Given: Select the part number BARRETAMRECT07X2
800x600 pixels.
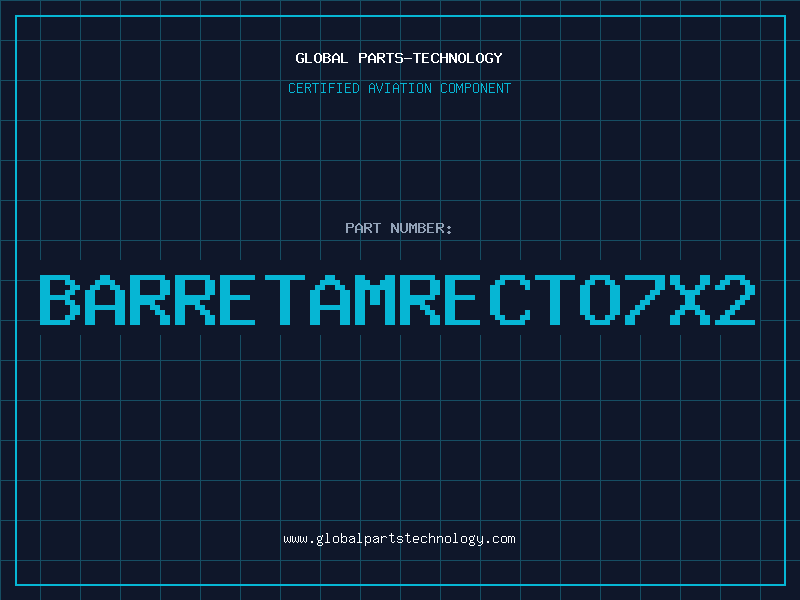Looking at the screenshot, I should coord(398,300).
